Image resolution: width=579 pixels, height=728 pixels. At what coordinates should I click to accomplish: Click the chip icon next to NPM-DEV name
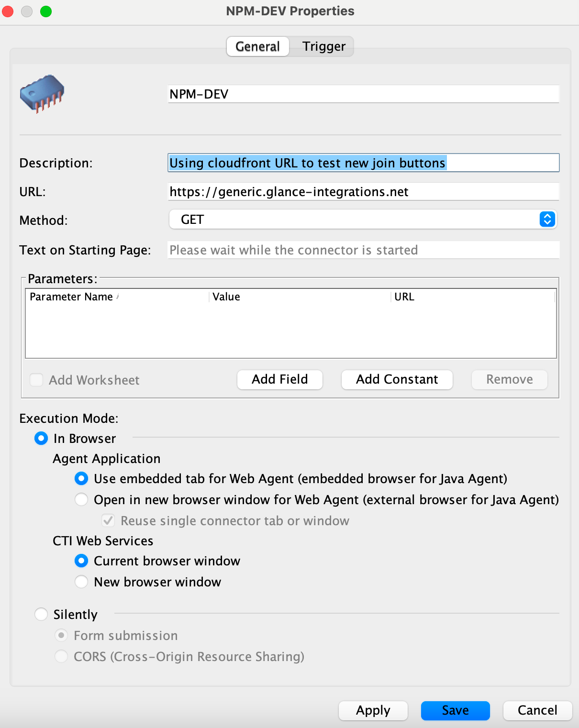41,94
